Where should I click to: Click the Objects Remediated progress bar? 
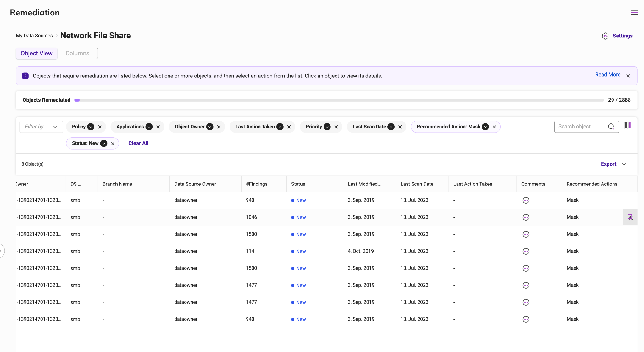pyautogui.click(x=339, y=100)
